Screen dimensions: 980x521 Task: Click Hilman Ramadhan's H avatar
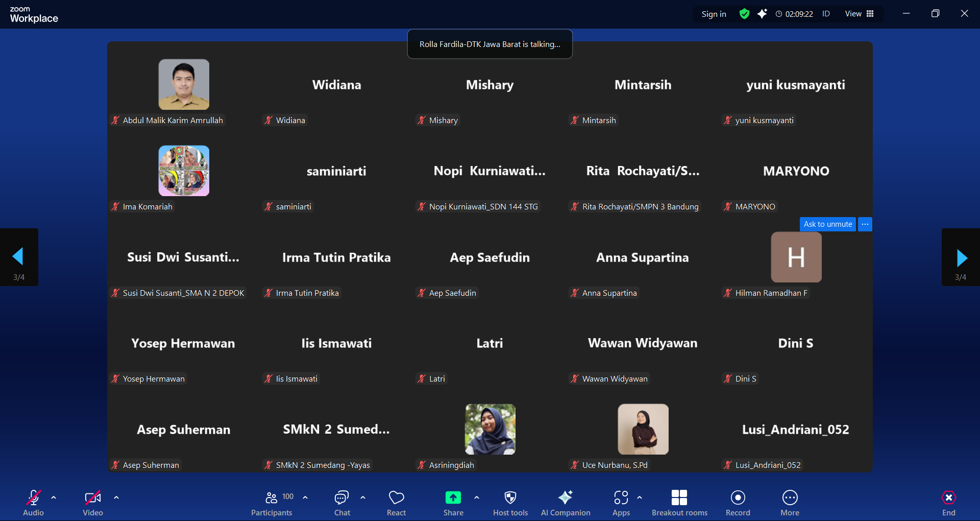coord(796,257)
